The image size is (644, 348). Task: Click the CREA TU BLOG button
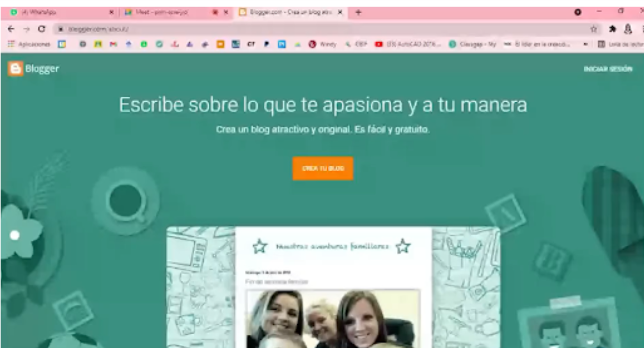pos(322,168)
